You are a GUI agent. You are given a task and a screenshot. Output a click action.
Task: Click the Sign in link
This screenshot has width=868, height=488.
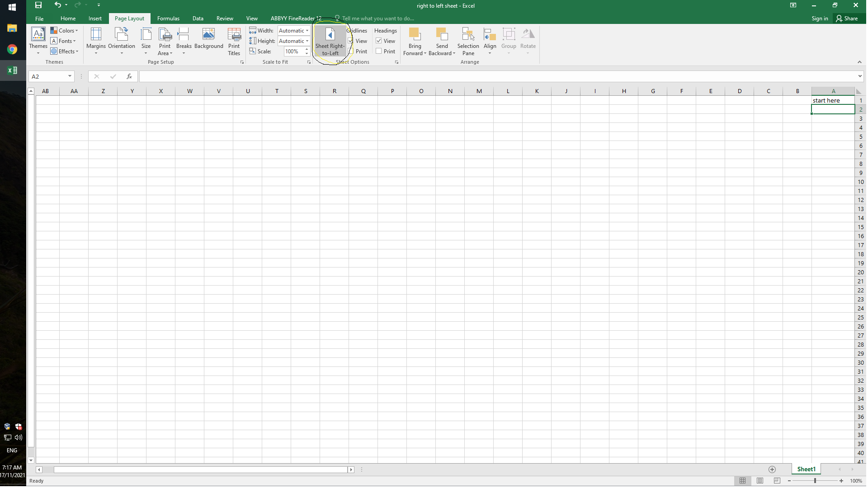pos(819,18)
